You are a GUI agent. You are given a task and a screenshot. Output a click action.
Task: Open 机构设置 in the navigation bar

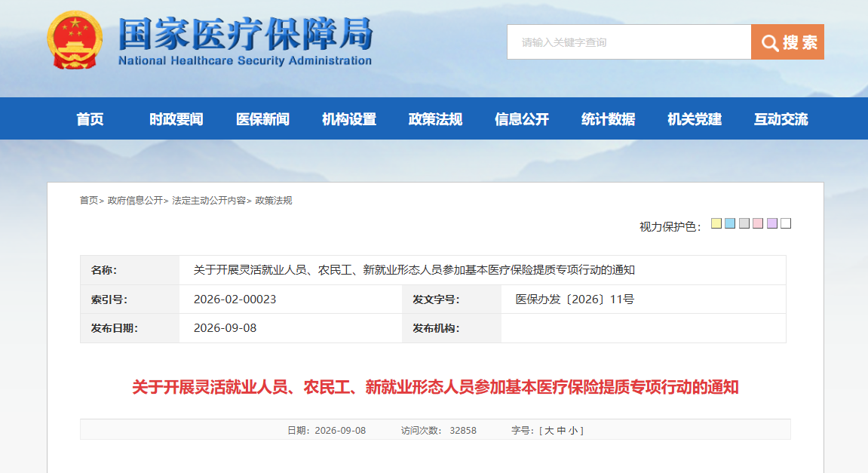348,119
